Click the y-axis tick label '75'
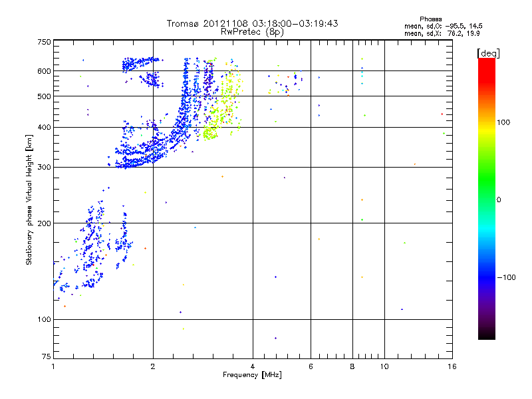Screen dimensions: 532x399 coord(47,356)
